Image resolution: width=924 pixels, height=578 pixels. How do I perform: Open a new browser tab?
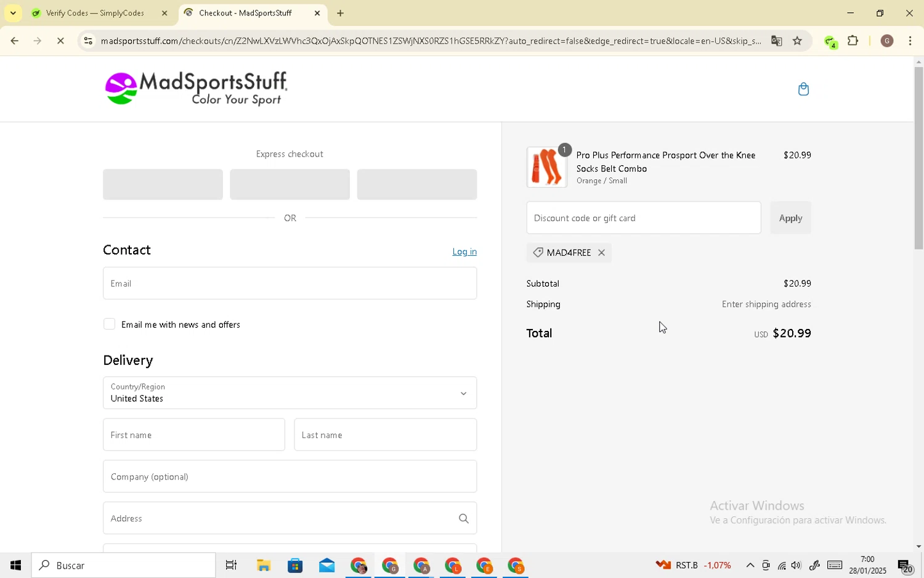point(340,13)
